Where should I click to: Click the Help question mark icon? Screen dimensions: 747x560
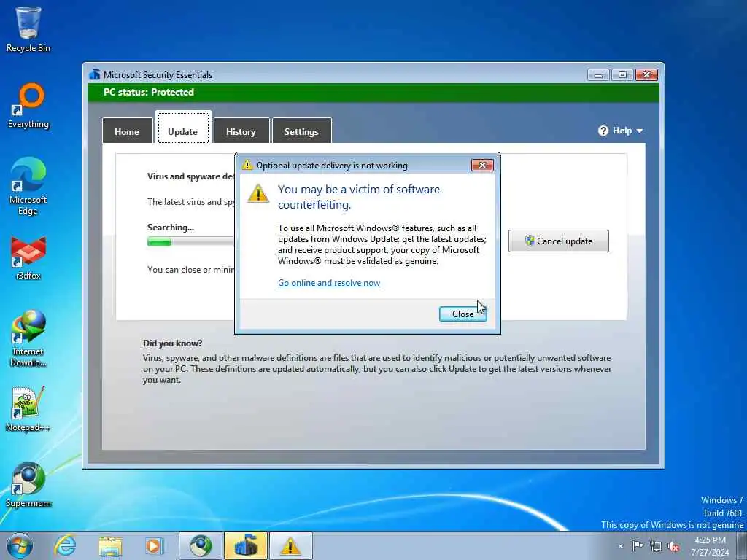[x=603, y=131]
